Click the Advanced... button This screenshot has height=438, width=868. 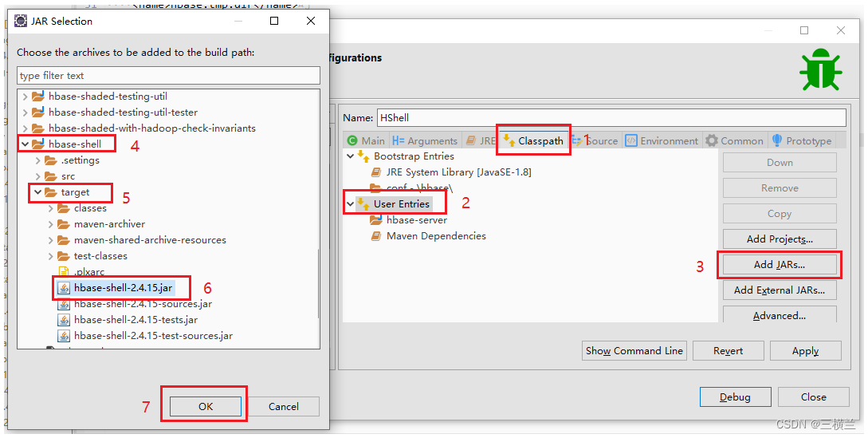click(x=780, y=315)
